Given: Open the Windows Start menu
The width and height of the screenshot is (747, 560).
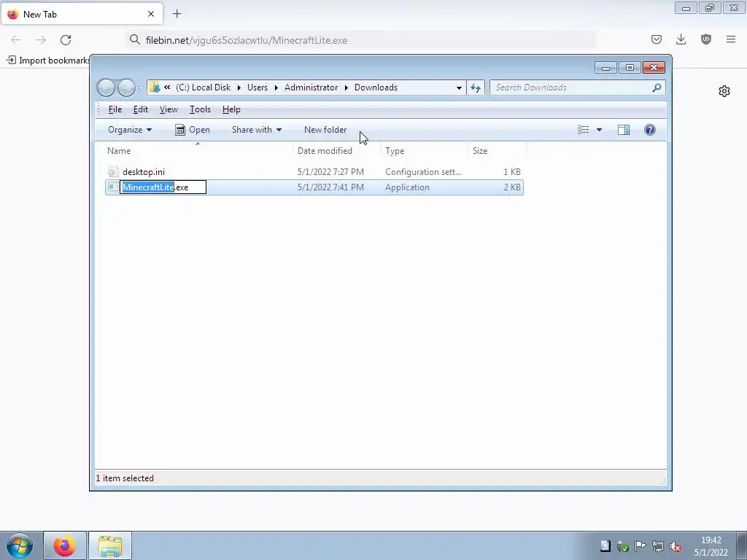Looking at the screenshot, I should click(20, 545).
